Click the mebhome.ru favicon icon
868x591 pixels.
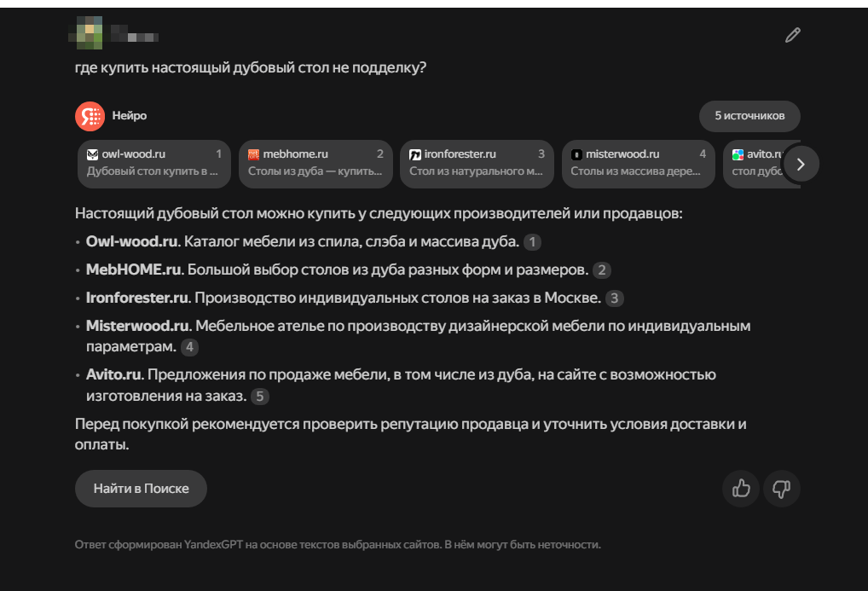[x=254, y=154]
